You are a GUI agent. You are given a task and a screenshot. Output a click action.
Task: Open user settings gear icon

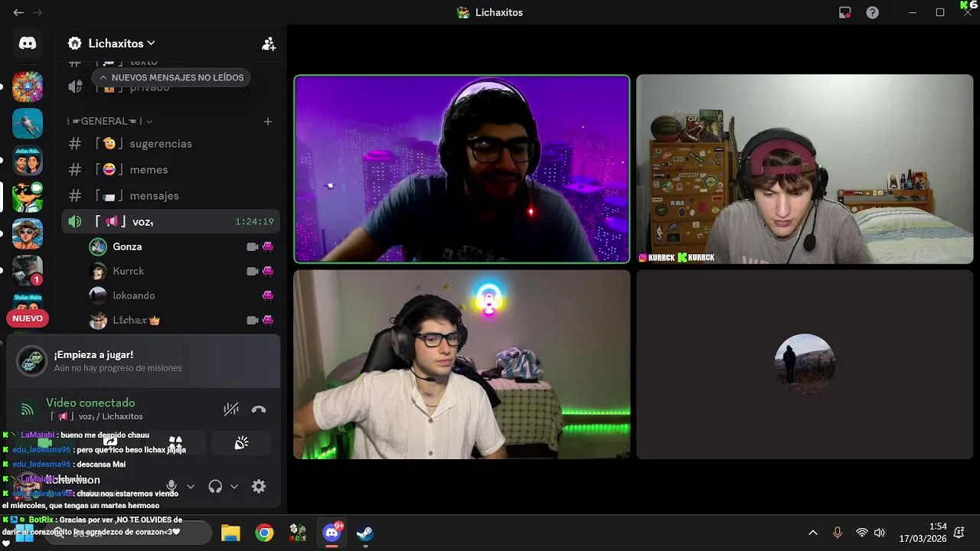(x=259, y=486)
